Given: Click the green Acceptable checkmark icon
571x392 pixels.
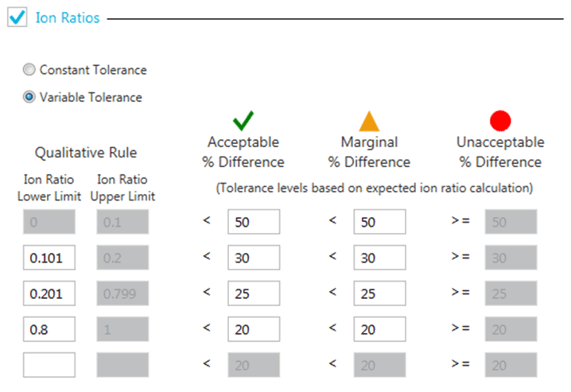Looking at the screenshot, I should 243,121.
